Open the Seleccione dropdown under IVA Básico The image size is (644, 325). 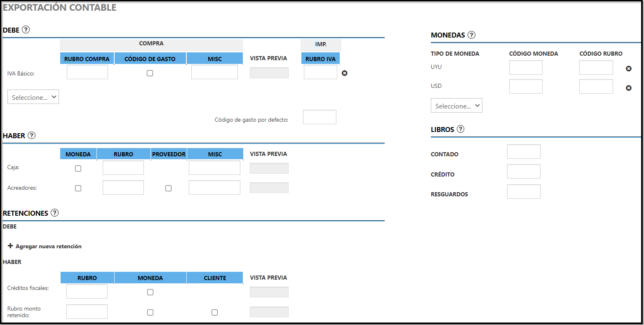[x=33, y=97]
